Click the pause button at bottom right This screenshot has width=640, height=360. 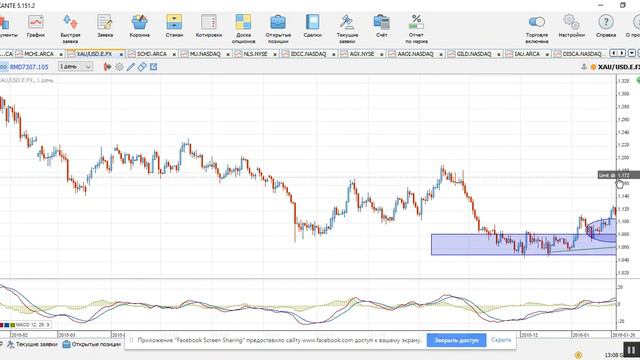pos(631,350)
